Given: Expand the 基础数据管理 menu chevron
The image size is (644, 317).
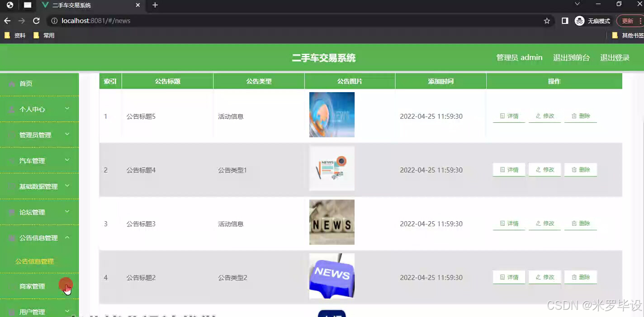Looking at the screenshot, I should coord(67,186).
